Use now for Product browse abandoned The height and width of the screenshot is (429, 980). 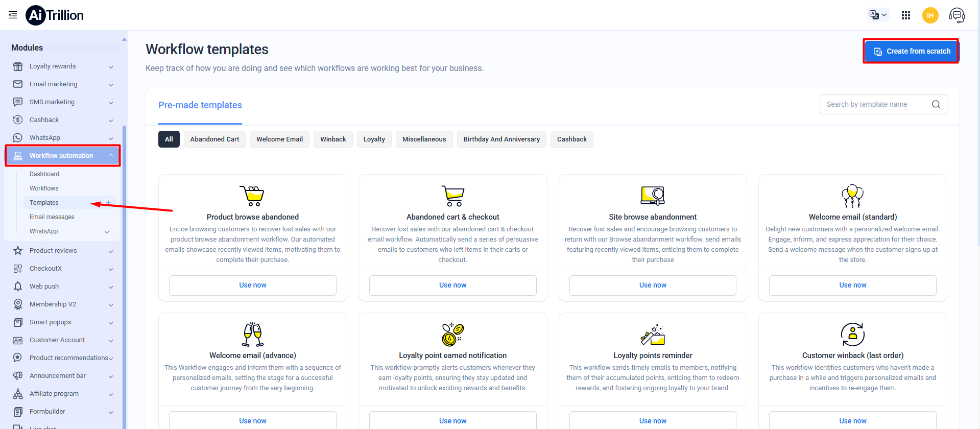click(252, 285)
